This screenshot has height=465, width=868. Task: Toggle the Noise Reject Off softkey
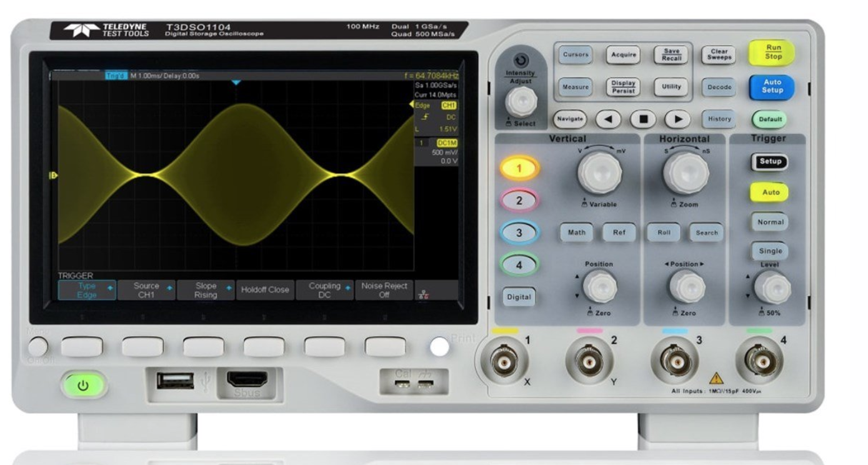384,290
